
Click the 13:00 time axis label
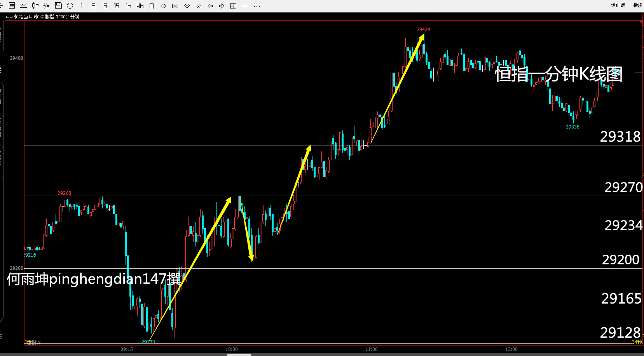click(511, 349)
